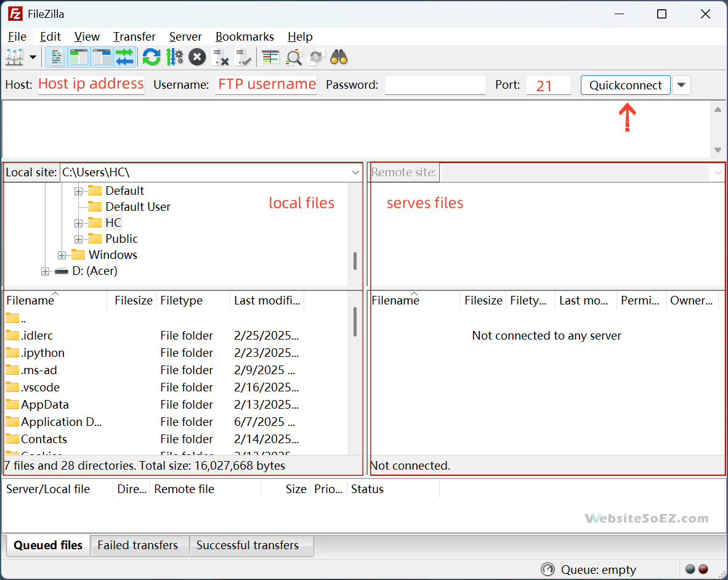Screen dimensions: 728x580
Task: Click the local file list scrollbar
Action: [355, 322]
